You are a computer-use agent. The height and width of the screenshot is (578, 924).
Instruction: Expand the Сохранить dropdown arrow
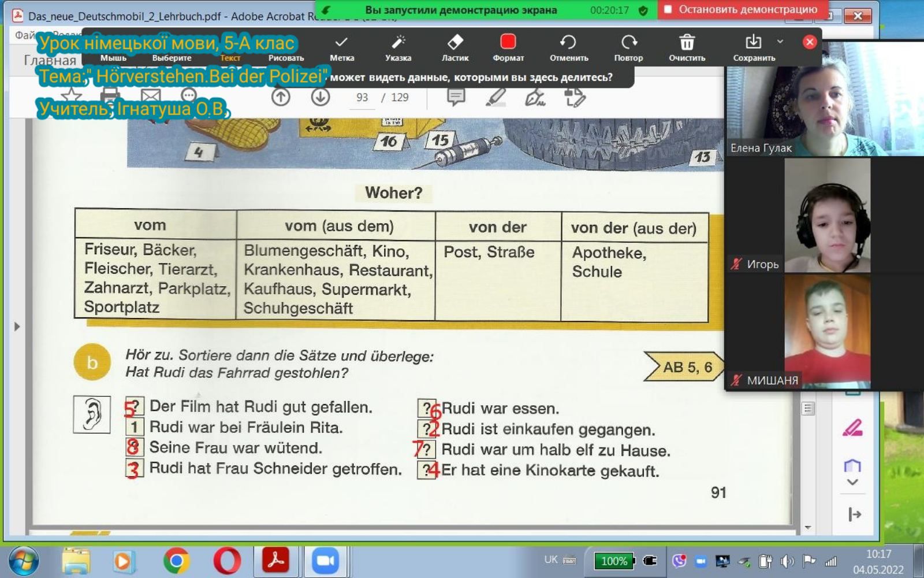coord(780,42)
